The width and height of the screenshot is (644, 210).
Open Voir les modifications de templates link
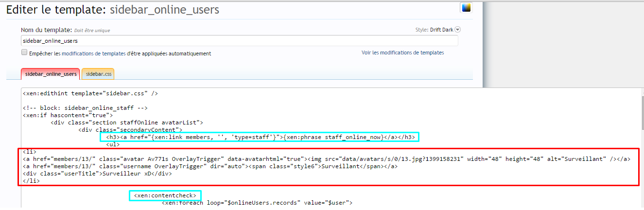point(402,52)
